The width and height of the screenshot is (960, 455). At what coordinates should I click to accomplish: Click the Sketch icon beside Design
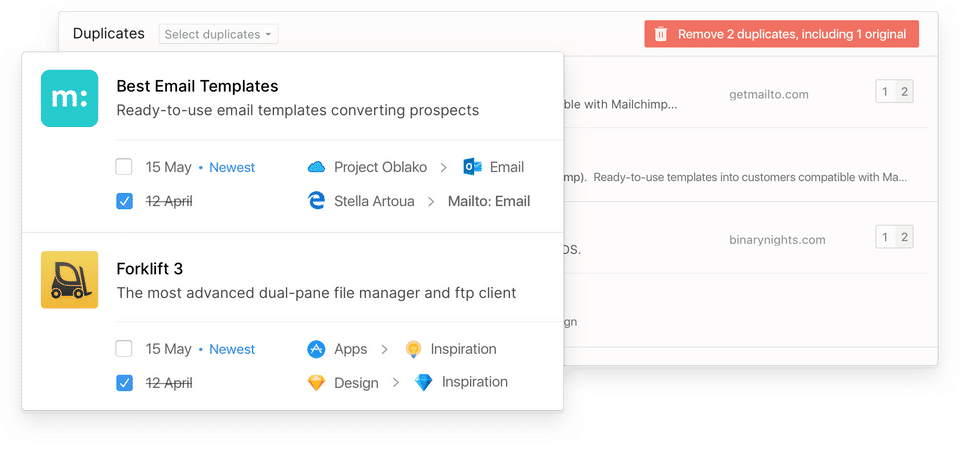[316, 382]
